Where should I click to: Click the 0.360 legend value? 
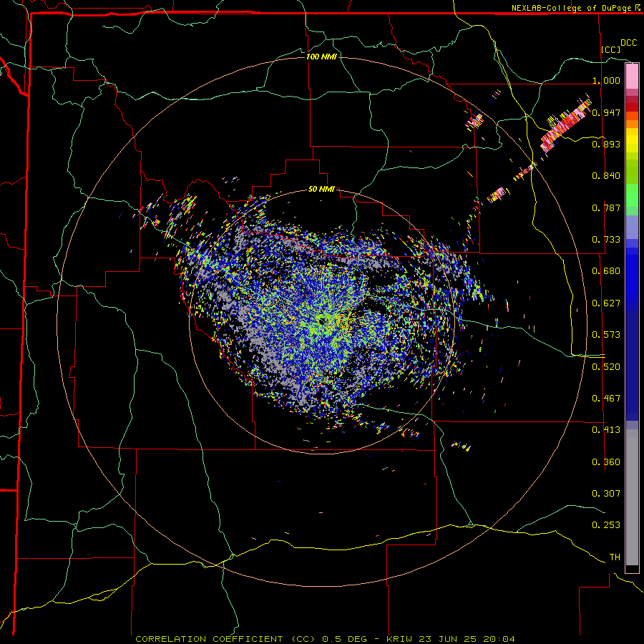click(606, 462)
